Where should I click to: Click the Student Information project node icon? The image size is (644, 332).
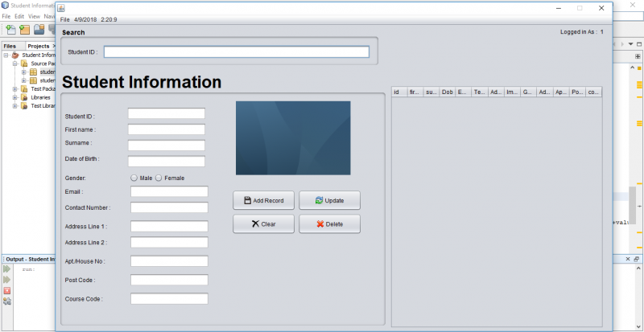pyautogui.click(x=15, y=55)
